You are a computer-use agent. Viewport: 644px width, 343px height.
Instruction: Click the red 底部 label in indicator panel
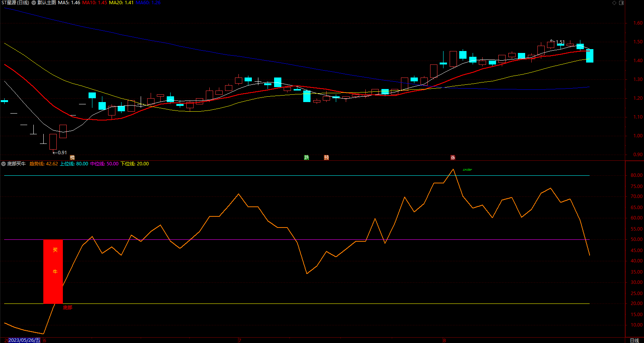(67, 308)
